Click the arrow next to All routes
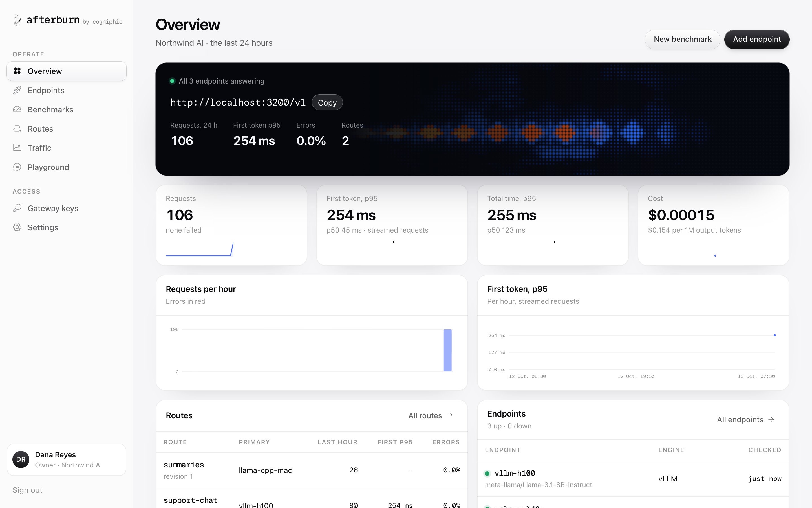Image resolution: width=812 pixels, height=508 pixels. (x=450, y=415)
